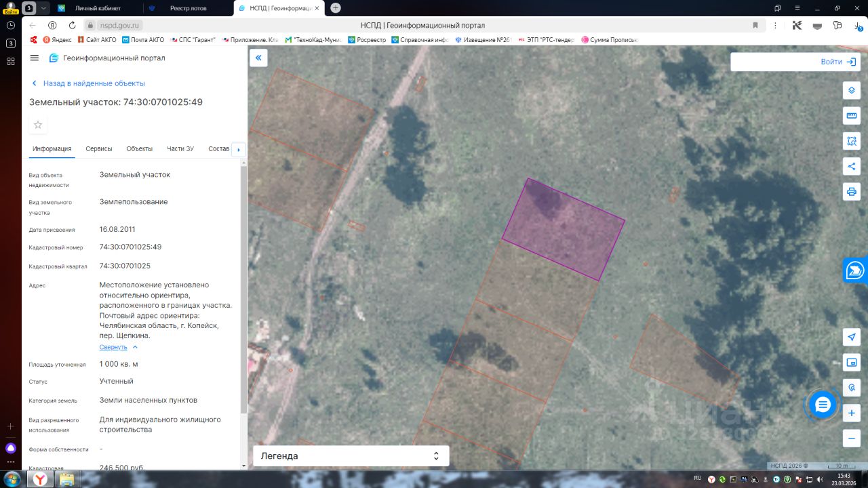Open the Сайт АКГО bookmark

[x=96, y=40]
